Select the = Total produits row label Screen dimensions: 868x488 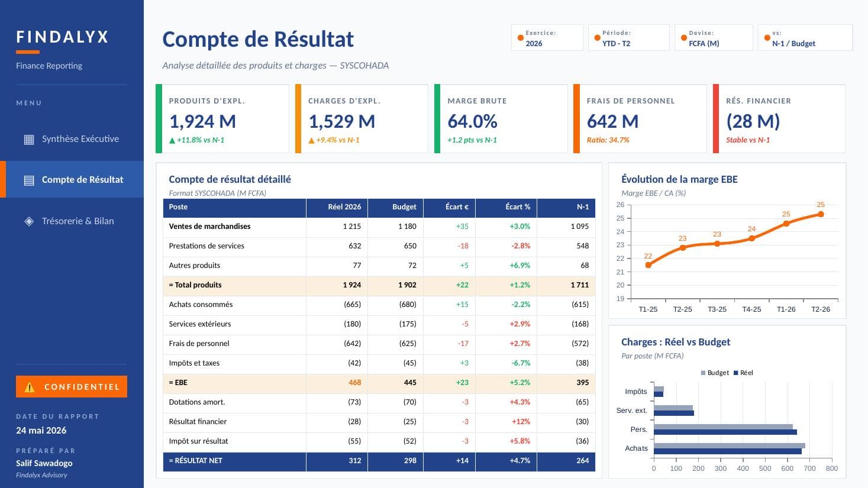click(x=195, y=285)
